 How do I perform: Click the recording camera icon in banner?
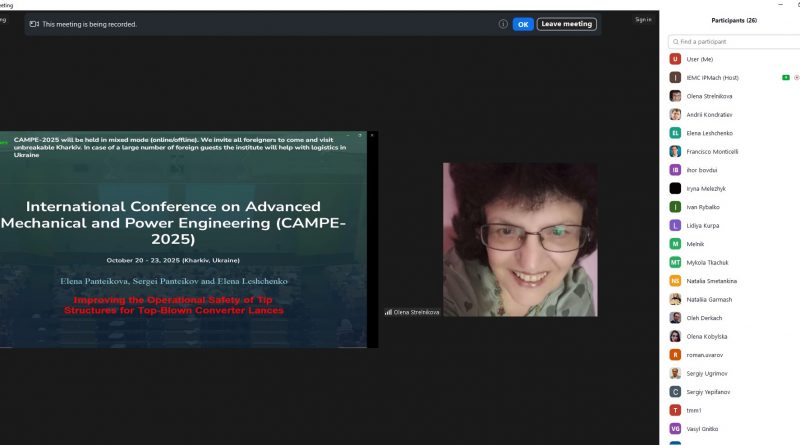[35, 24]
